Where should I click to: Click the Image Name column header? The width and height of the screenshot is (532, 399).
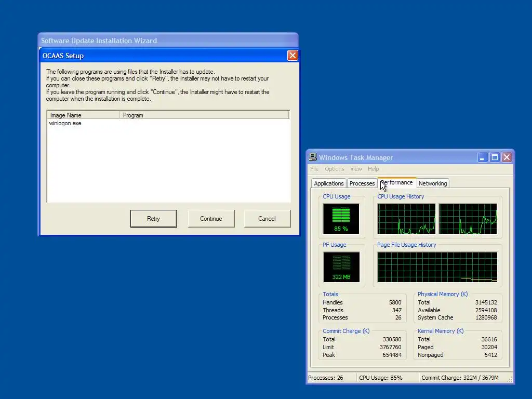(83, 115)
